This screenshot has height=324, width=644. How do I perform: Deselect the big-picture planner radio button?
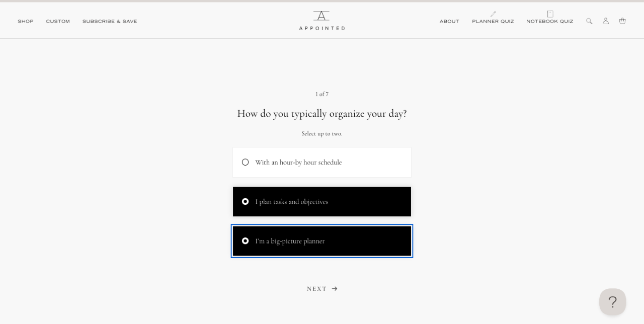tap(246, 241)
